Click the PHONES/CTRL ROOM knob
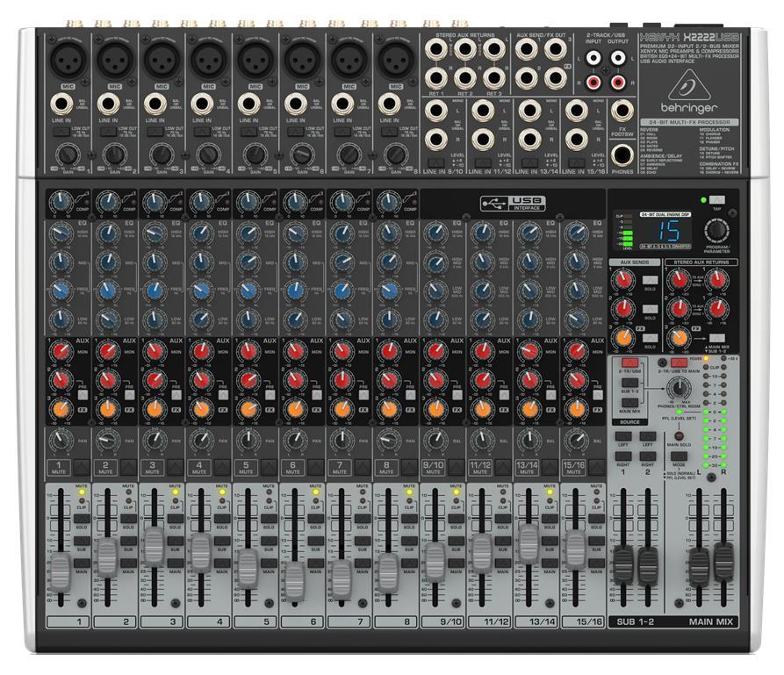 (679, 389)
